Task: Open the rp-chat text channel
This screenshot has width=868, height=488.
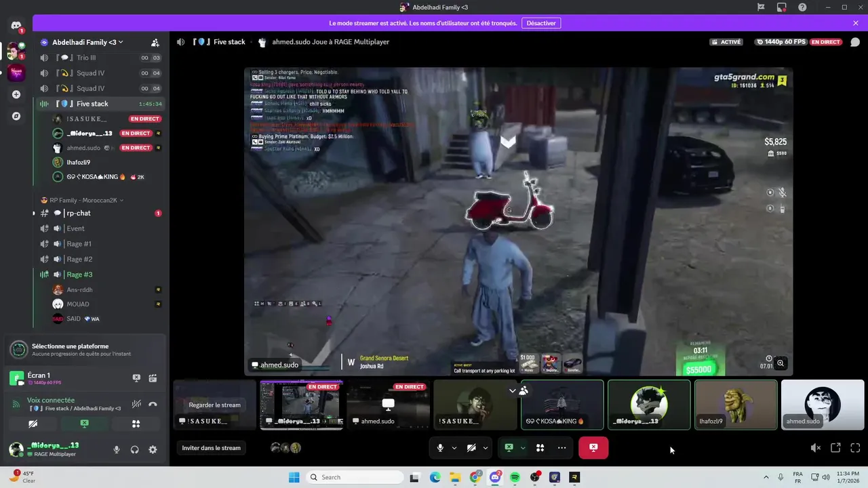Action: coord(100,213)
